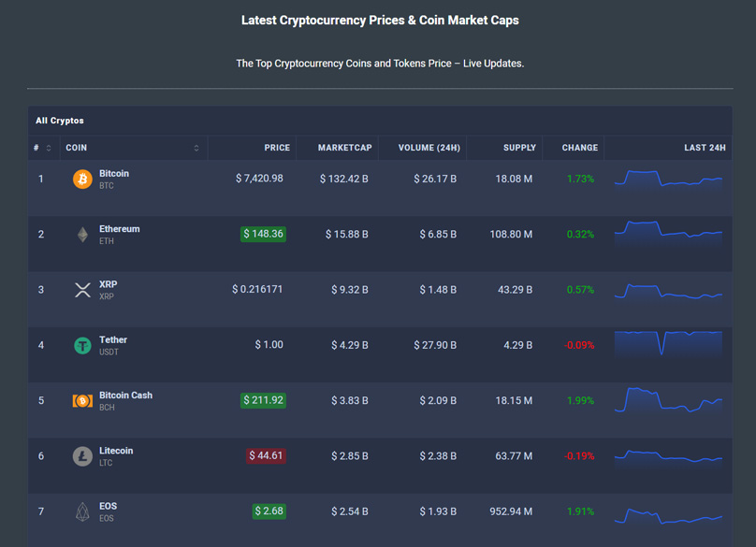
Task: Open the Ethereum coin name link
Action: (x=119, y=229)
